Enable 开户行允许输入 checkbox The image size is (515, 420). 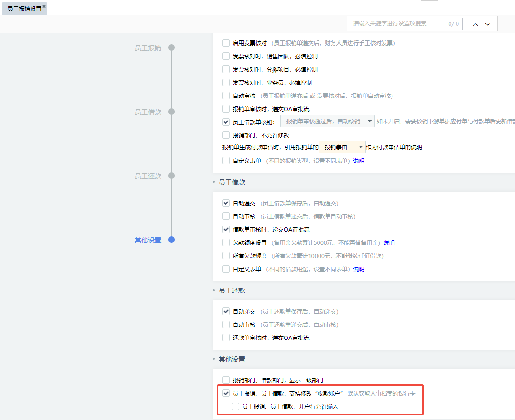(236, 406)
